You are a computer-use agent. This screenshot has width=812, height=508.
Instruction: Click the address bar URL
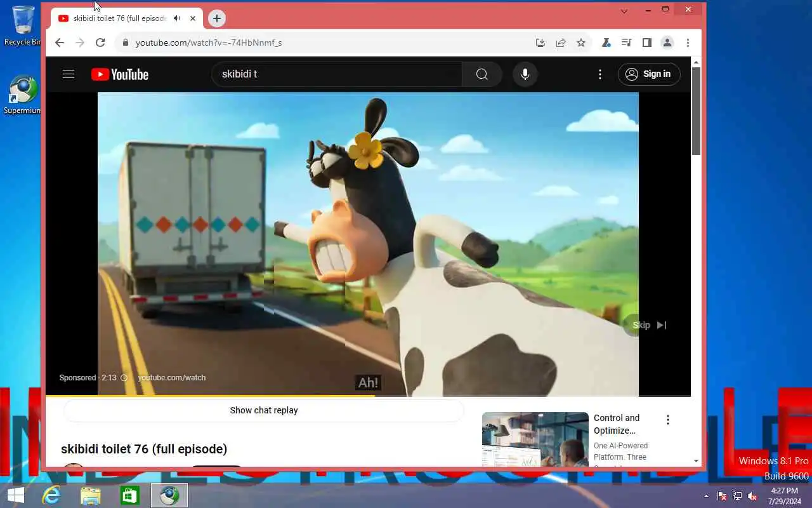209,43
